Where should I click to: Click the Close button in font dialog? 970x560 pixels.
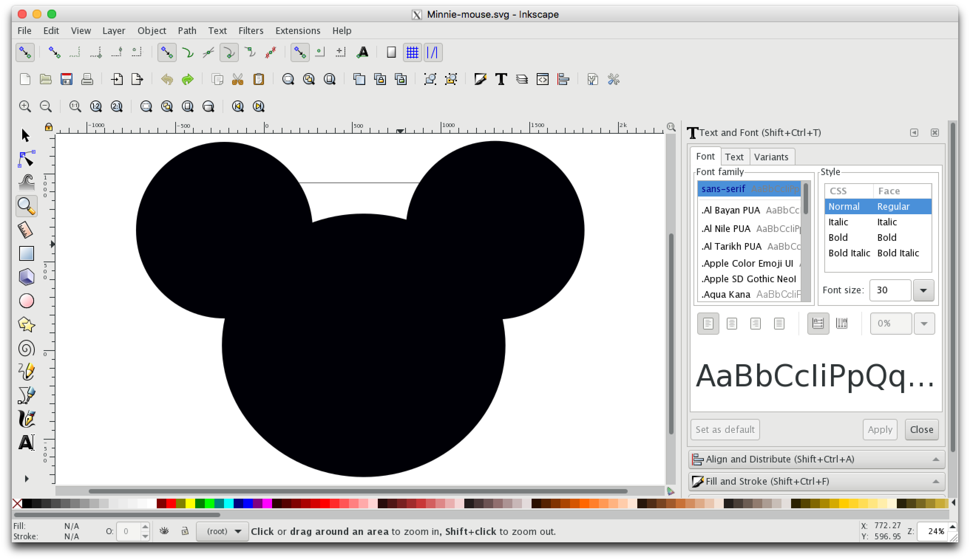coord(921,429)
